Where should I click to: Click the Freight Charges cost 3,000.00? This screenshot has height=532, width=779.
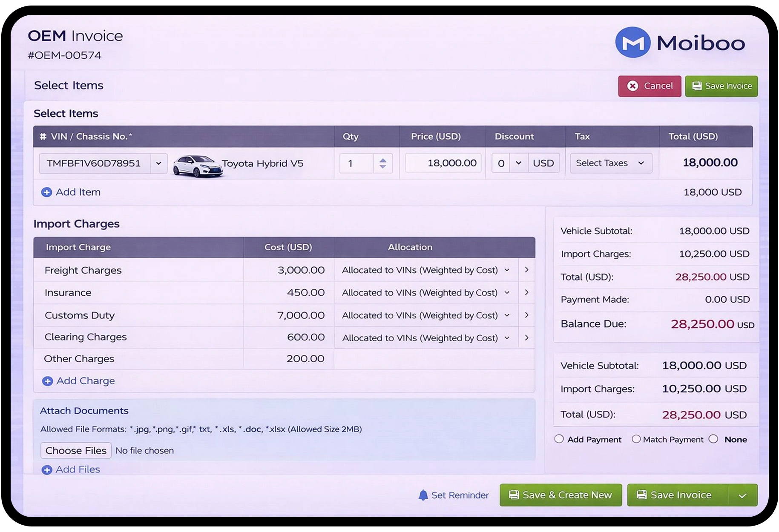click(x=301, y=270)
